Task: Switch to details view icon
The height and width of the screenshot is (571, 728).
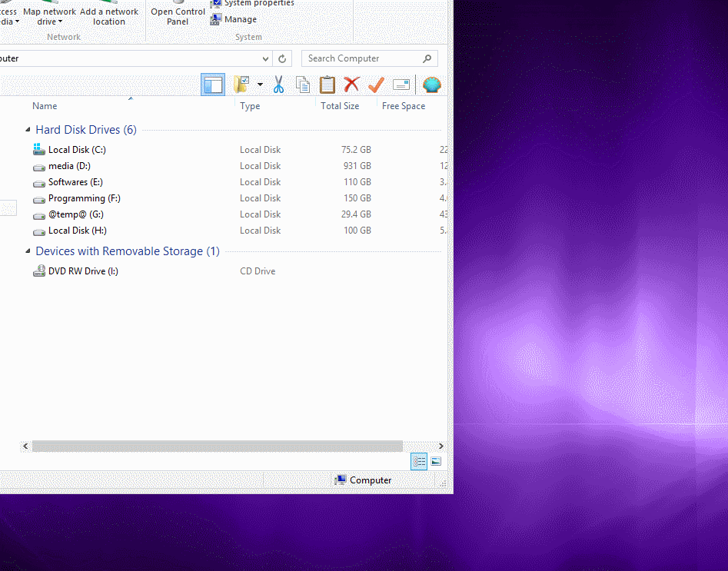Action: [419, 461]
